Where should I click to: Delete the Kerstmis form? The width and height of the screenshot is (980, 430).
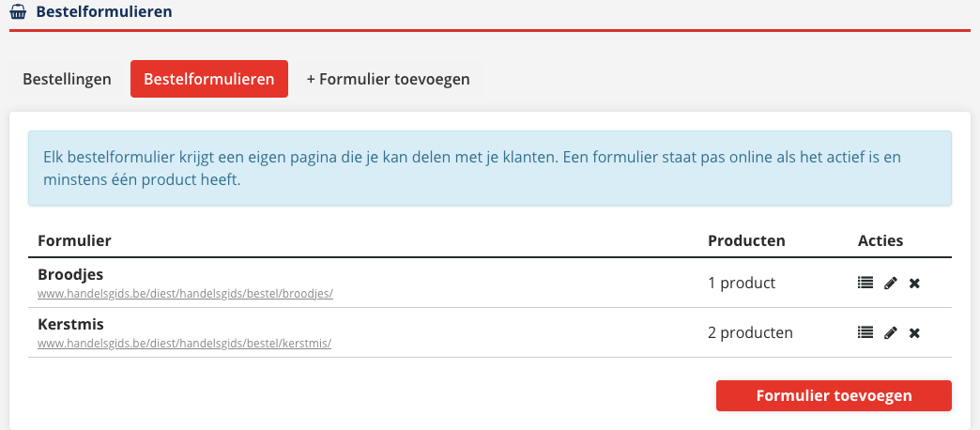(914, 333)
